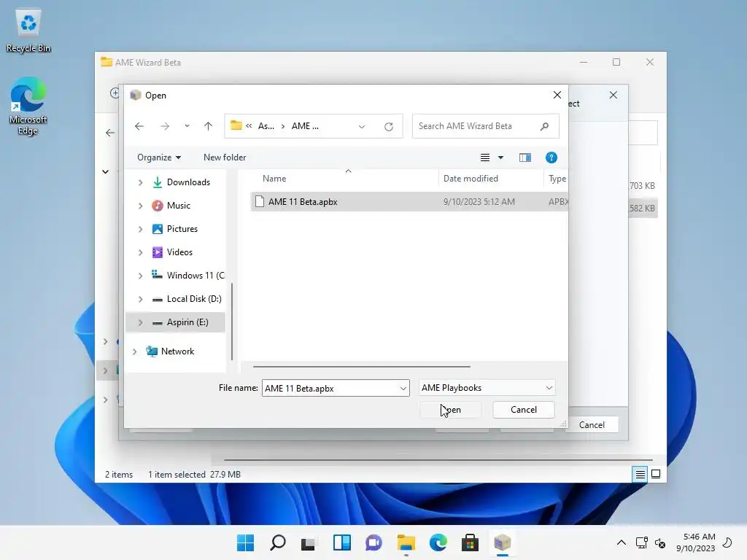Switch to AME Wizard taskbar icon
This screenshot has width=747, height=560.
pyautogui.click(x=502, y=542)
